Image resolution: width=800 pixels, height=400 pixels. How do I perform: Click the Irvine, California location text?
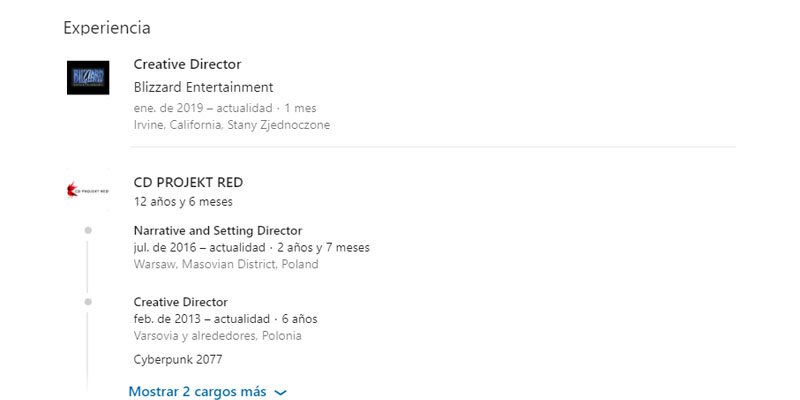(231, 125)
